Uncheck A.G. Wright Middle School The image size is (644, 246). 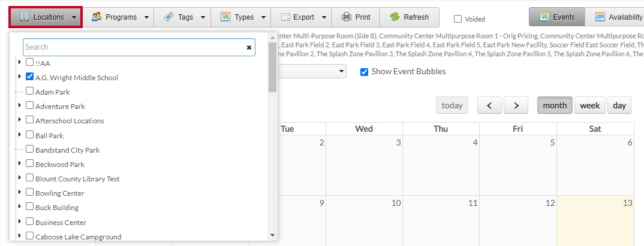coord(29,77)
